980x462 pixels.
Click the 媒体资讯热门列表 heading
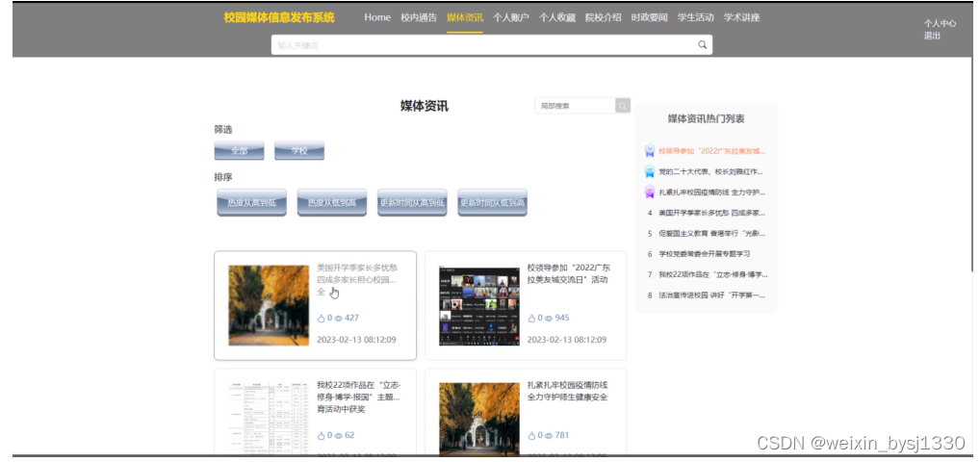(x=707, y=118)
